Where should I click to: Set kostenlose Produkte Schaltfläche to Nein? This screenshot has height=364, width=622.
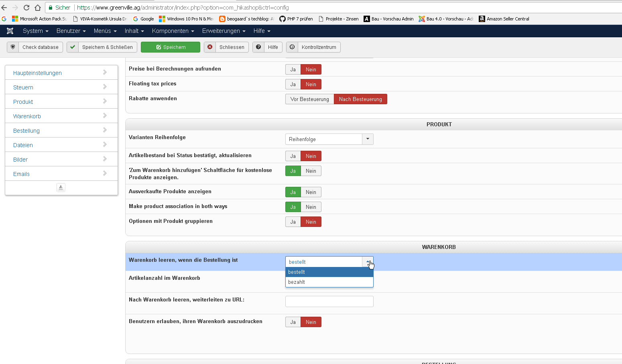tap(311, 171)
